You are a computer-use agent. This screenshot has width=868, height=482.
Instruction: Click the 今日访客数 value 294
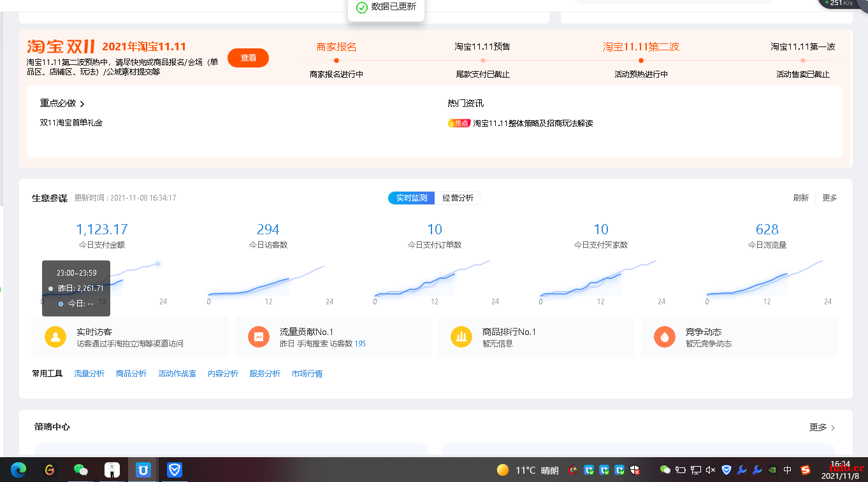tap(268, 229)
